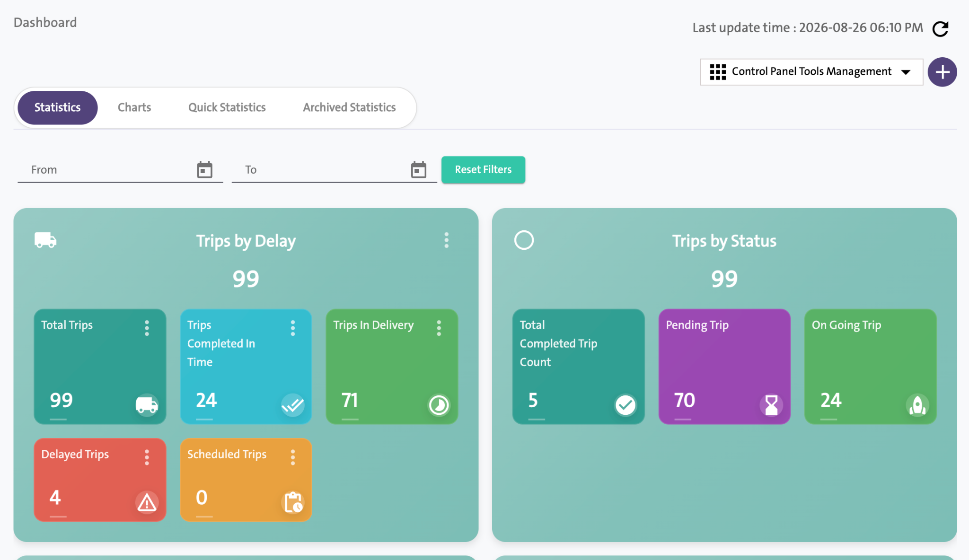Expand the Control Panel Tools Management dropdown
Image resolution: width=969 pixels, height=560 pixels.
point(811,72)
